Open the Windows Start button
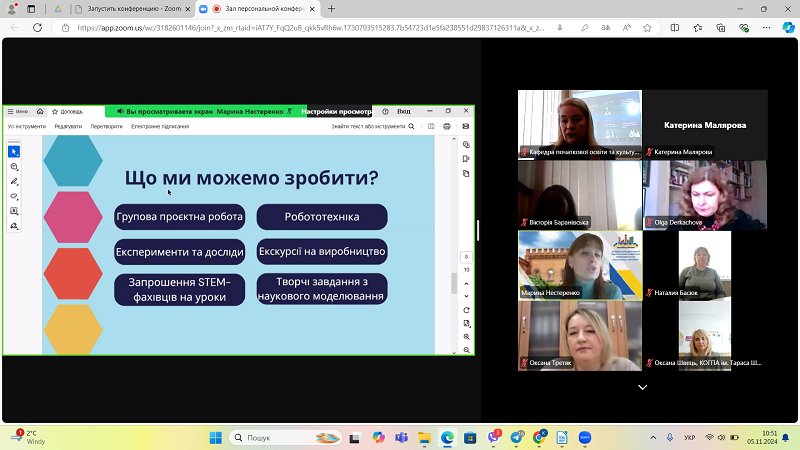The image size is (800, 450). click(x=215, y=438)
